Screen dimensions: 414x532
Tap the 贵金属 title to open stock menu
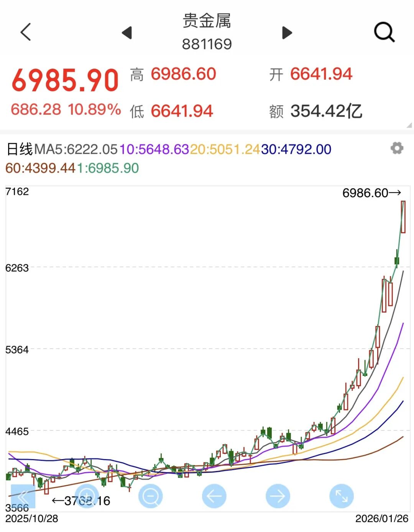click(206, 22)
